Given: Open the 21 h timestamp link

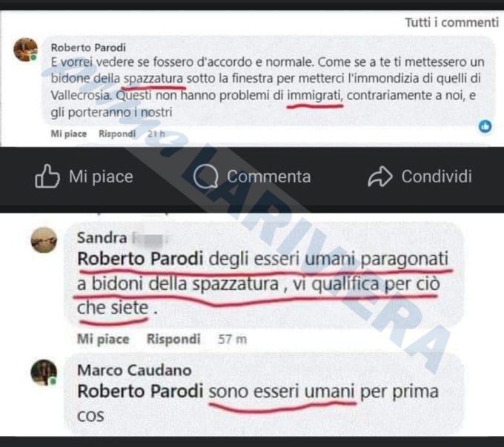Looking at the screenshot, I should tap(156, 133).
